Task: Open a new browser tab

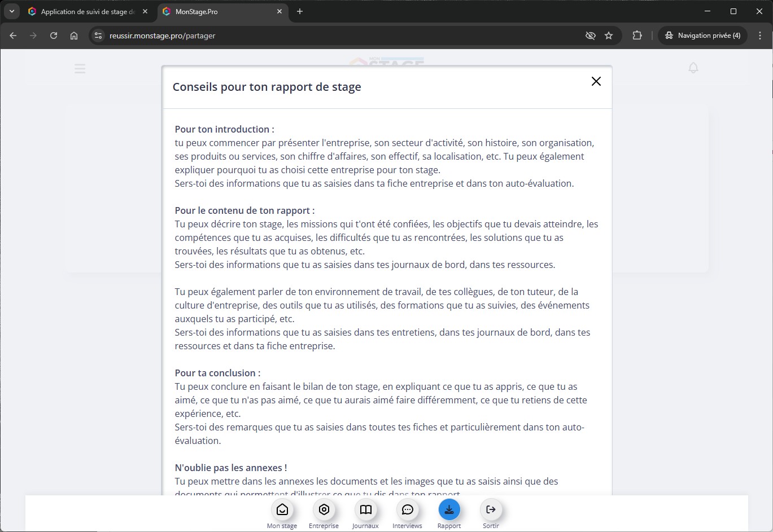Action: (x=300, y=11)
